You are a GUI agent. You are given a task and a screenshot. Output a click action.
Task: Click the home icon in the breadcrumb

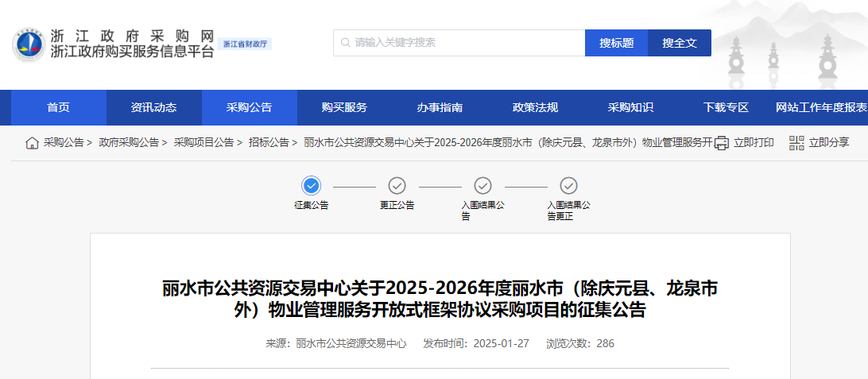click(32, 143)
